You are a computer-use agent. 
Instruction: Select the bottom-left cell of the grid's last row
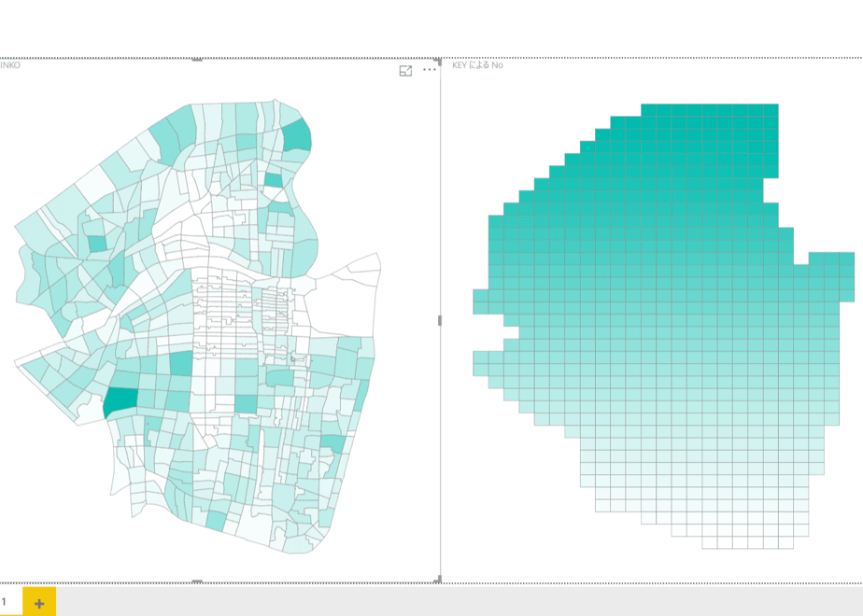click(710, 542)
